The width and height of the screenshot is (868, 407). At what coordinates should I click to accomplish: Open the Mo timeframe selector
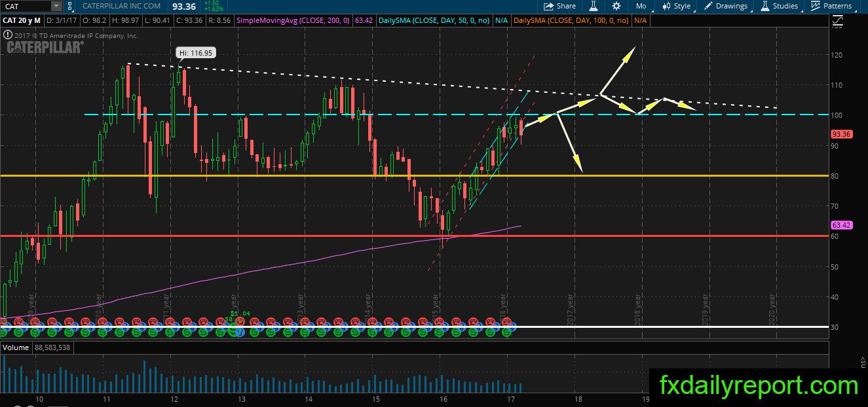(641, 6)
